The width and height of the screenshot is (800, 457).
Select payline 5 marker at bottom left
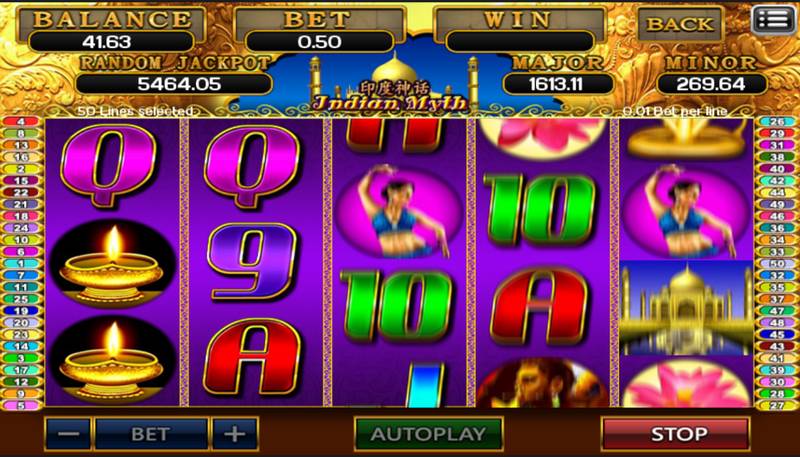21,405
